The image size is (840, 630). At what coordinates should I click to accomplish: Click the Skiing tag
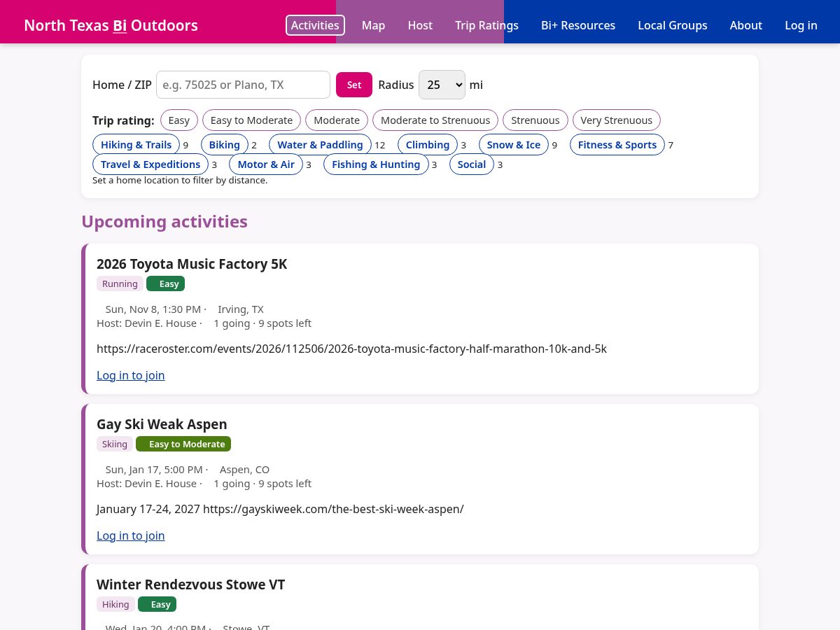[115, 444]
